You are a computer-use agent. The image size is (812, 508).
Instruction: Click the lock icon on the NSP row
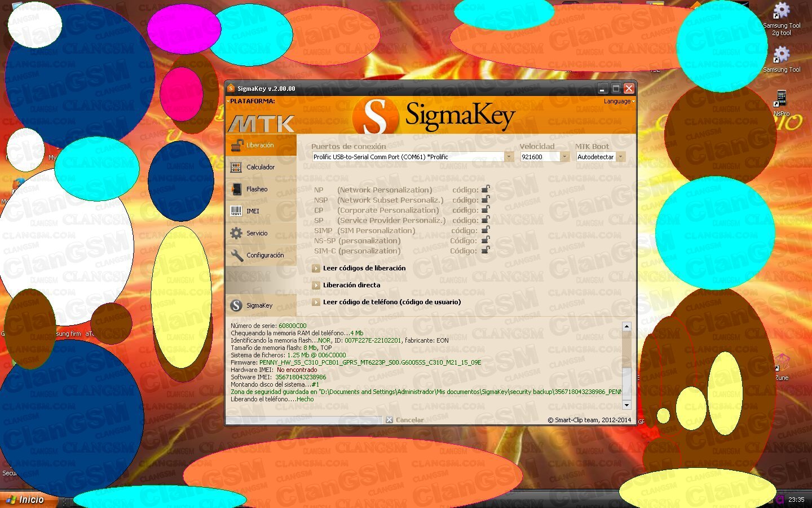(x=486, y=200)
